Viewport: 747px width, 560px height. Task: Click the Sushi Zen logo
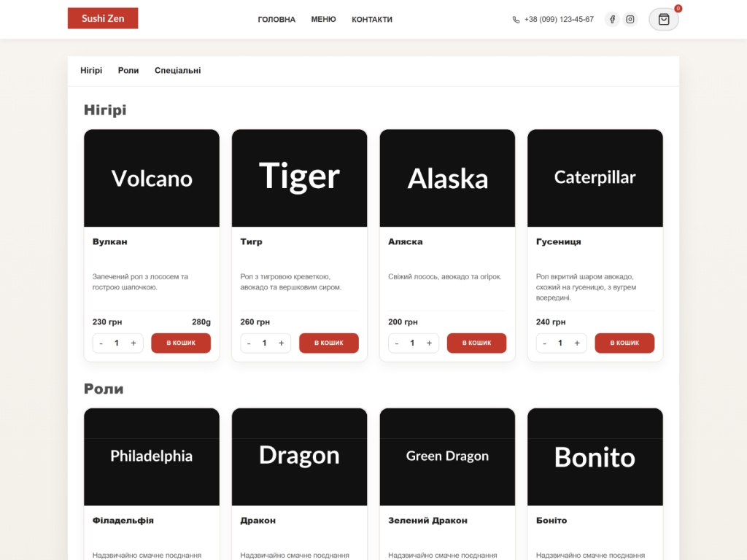pos(103,18)
